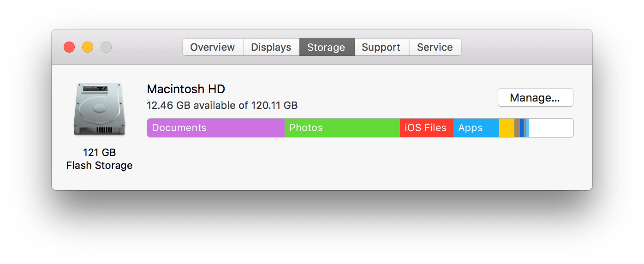The width and height of the screenshot is (644, 264).
Task: Click the Macintosh HD drive icon
Action: (99, 109)
